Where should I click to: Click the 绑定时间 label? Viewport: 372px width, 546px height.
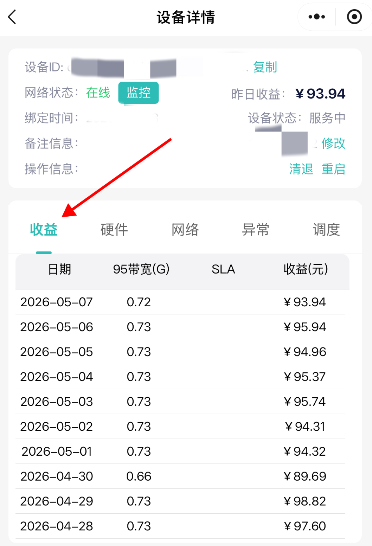coord(51,118)
